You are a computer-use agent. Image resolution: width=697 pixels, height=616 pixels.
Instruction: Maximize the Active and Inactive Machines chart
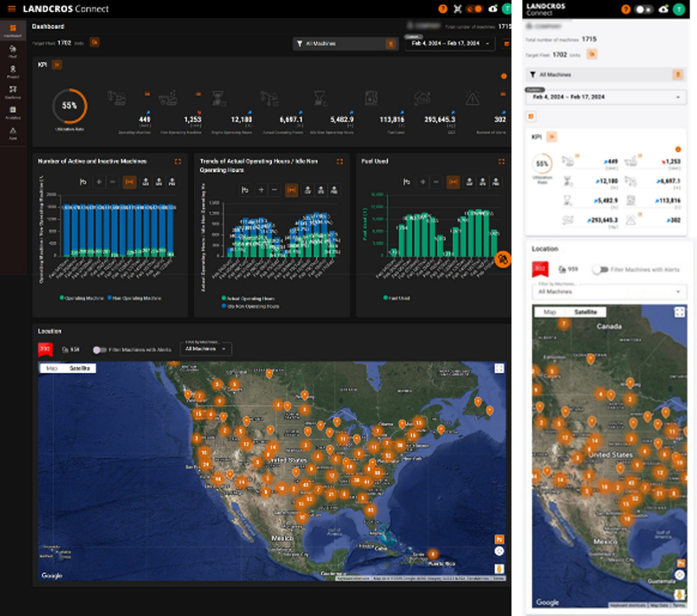(x=178, y=161)
